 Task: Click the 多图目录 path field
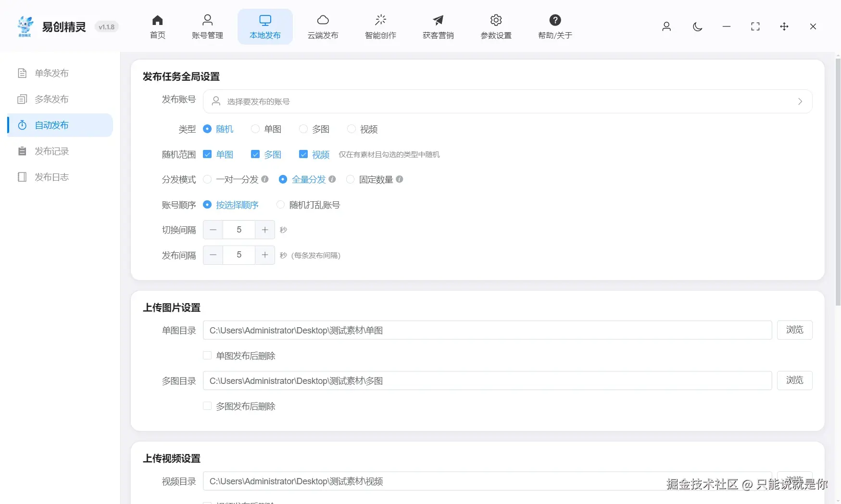click(487, 381)
